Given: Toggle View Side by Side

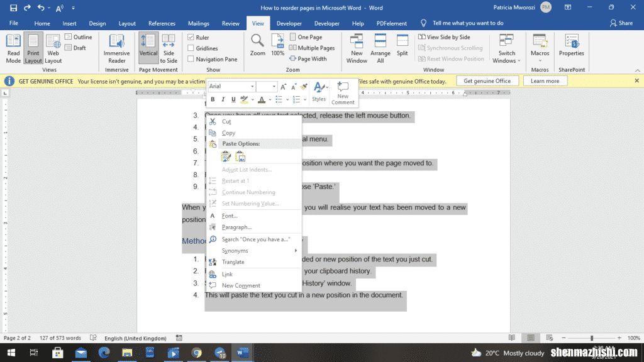Looking at the screenshot, I should click(444, 37).
